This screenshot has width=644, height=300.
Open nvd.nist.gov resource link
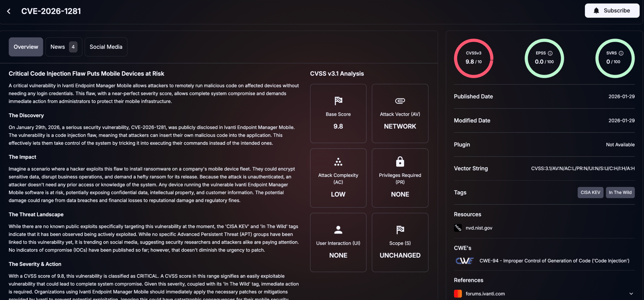coord(479,228)
